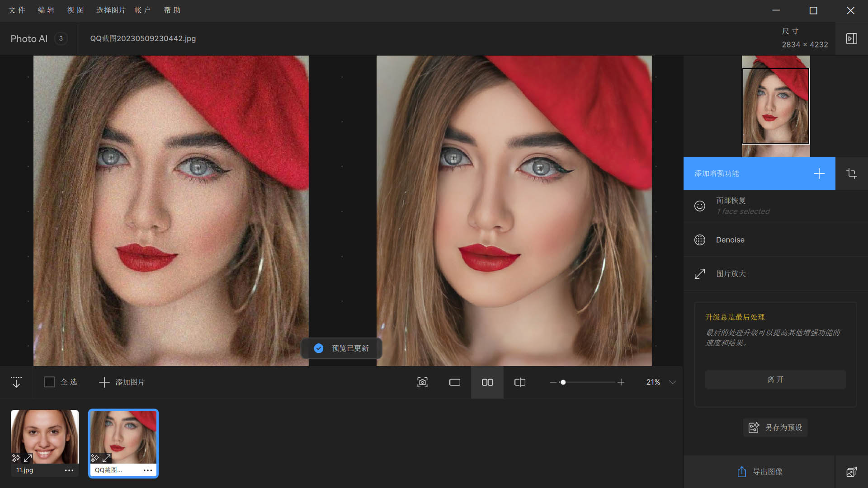
Task: Open the 选择图片 menu
Action: (x=111, y=10)
